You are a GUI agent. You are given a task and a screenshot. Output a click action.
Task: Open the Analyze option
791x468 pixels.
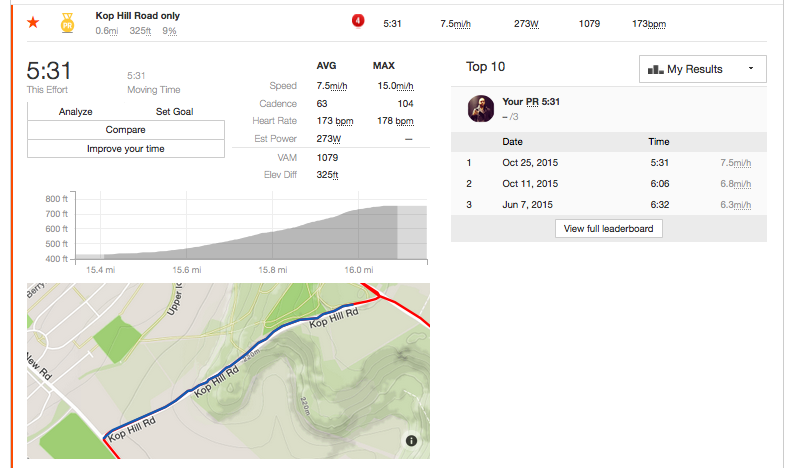coord(76,111)
